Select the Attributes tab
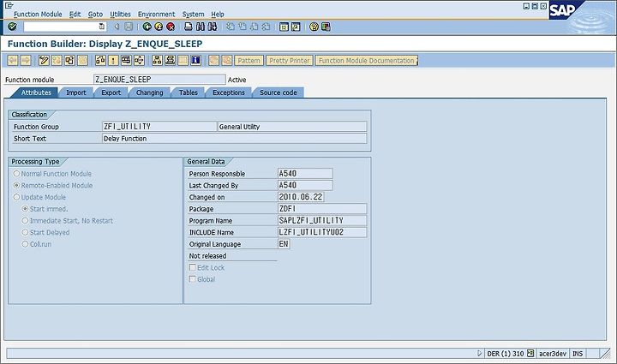This screenshot has width=617, height=364. pyautogui.click(x=36, y=92)
